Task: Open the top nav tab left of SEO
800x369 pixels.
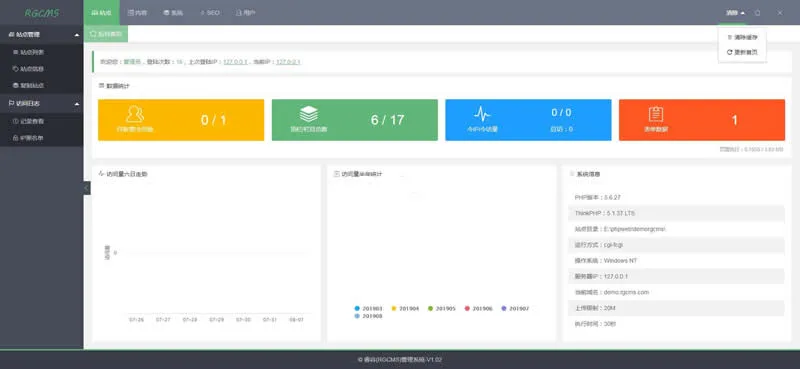Action: click(x=173, y=13)
